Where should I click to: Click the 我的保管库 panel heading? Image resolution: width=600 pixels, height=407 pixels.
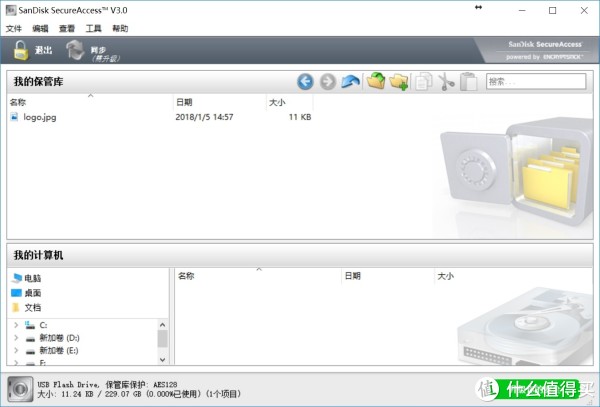[x=38, y=81]
